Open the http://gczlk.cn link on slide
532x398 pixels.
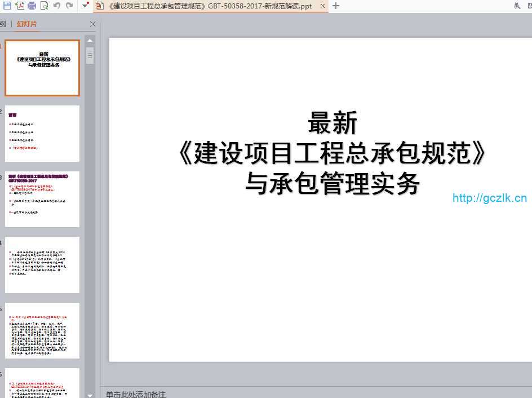(489, 198)
